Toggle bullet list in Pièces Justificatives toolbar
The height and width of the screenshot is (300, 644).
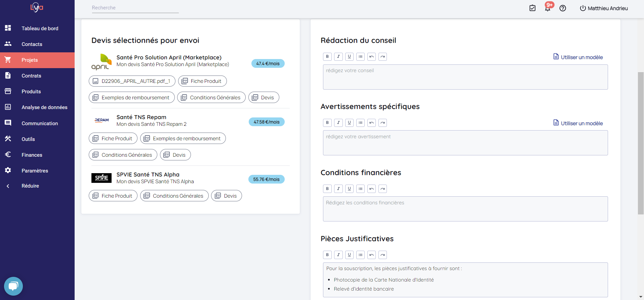[360, 255]
